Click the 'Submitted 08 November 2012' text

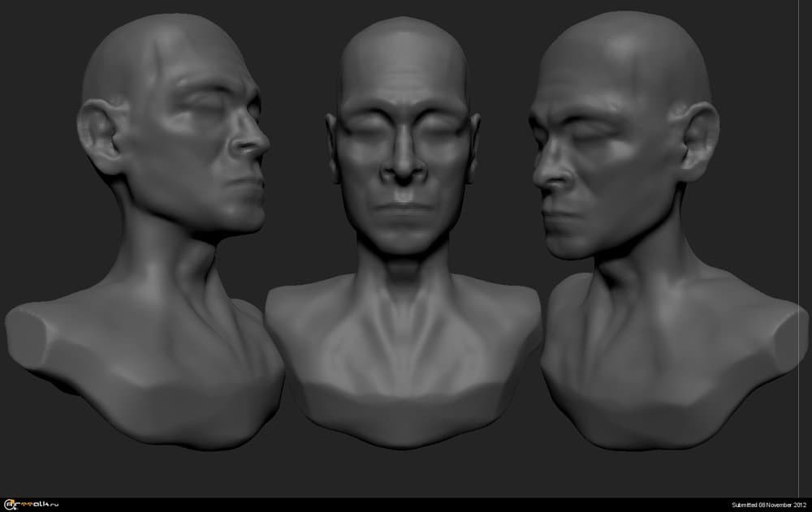[768, 505]
